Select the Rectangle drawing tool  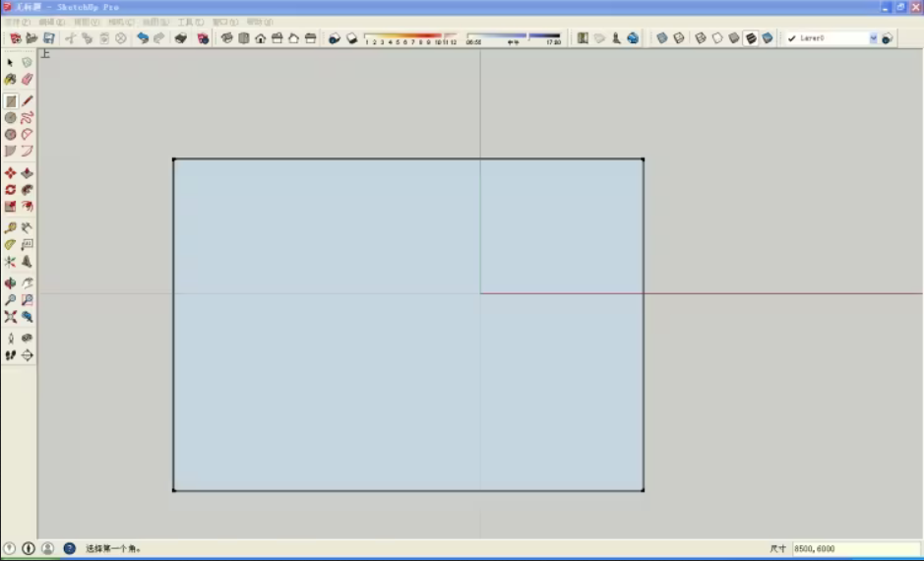point(11,101)
